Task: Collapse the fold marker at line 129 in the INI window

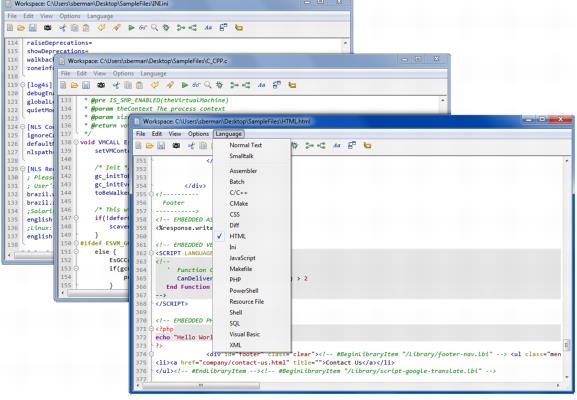Action: click(x=22, y=169)
